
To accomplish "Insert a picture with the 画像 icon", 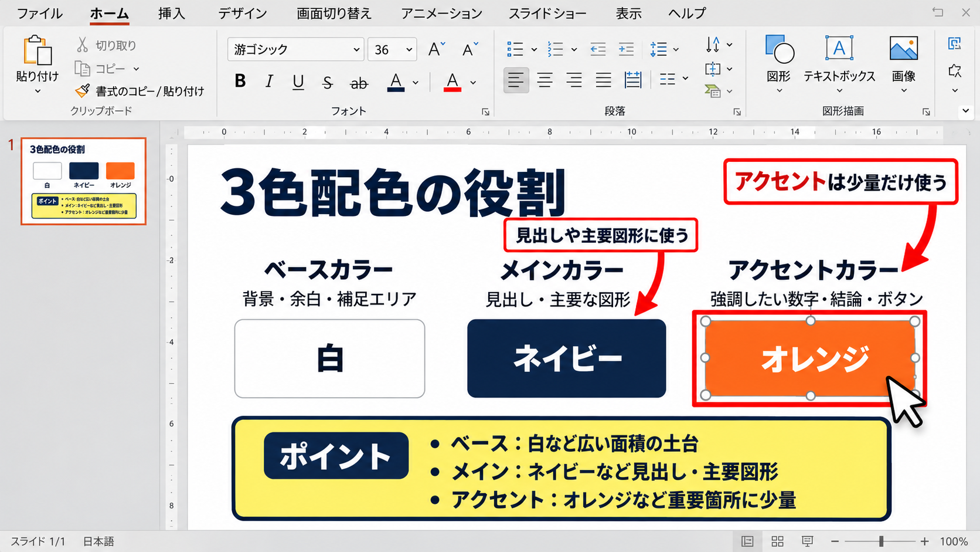I will pyautogui.click(x=903, y=48).
